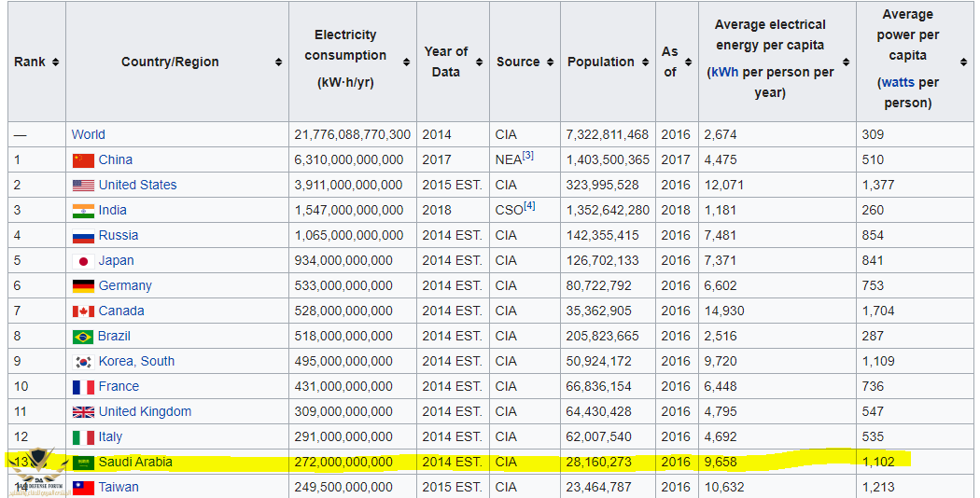Sort by Year of Data arrows
The image size is (980, 498).
[480, 62]
